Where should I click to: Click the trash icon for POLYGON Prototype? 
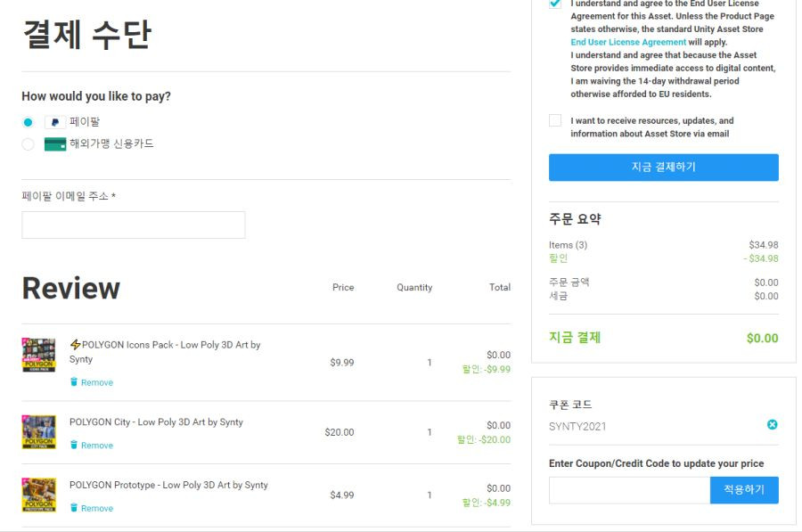(x=74, y=508)
